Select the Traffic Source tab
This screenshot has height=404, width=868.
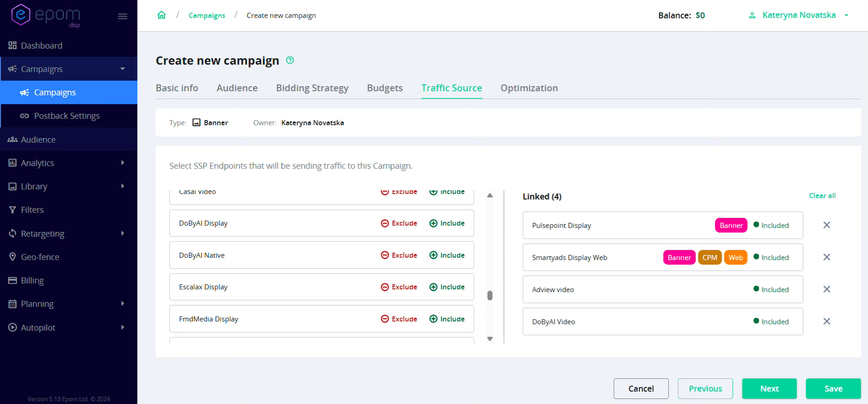pos(452,88)
